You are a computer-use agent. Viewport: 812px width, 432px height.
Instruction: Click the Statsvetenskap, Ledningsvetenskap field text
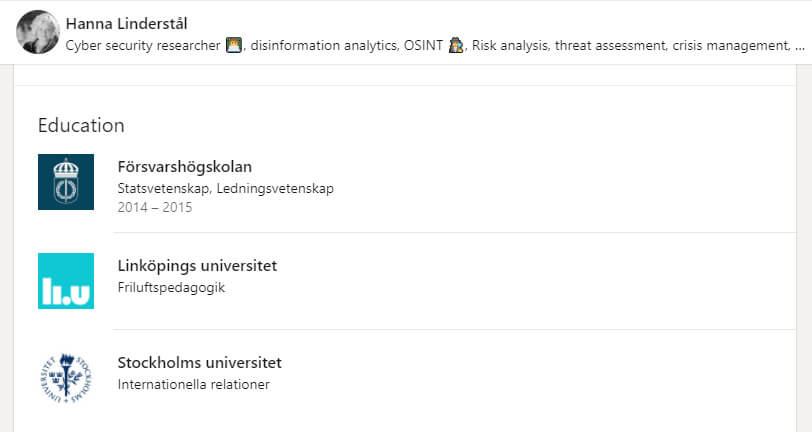pyautogui.click(x=225, y=188)
